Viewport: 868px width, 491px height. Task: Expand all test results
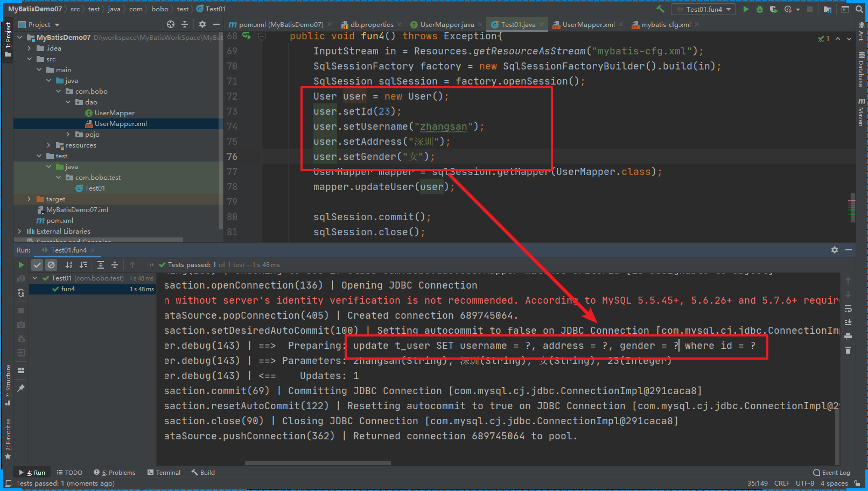(101, 265)
